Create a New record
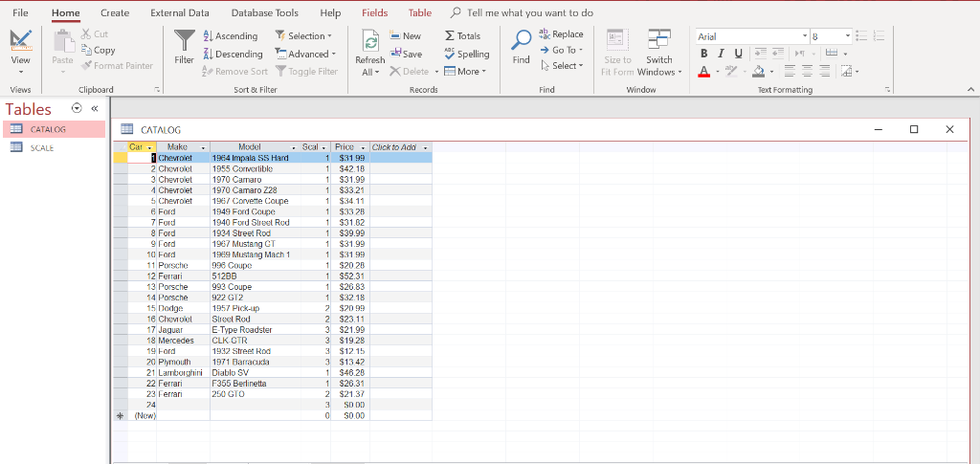980x464 pixels. tap(406, 36)
